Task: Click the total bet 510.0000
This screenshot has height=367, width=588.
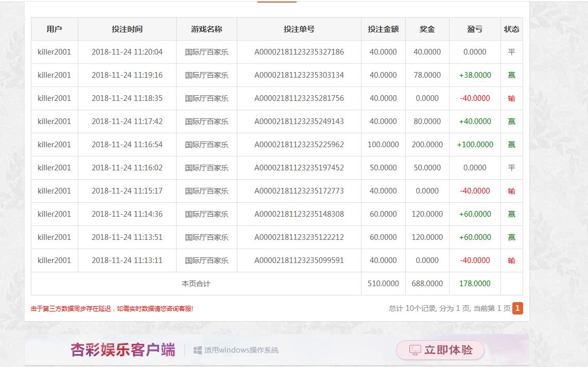Action: coord(383,284)
